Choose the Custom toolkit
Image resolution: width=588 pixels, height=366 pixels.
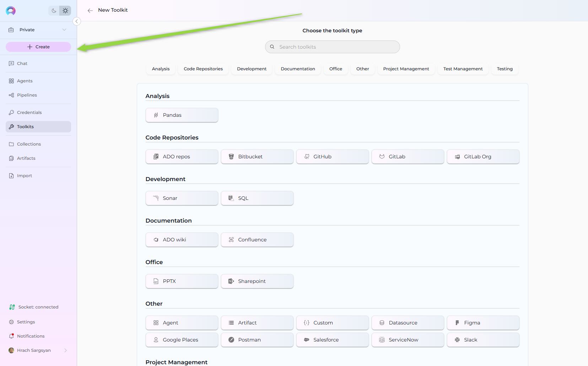(x=333, y=323)
